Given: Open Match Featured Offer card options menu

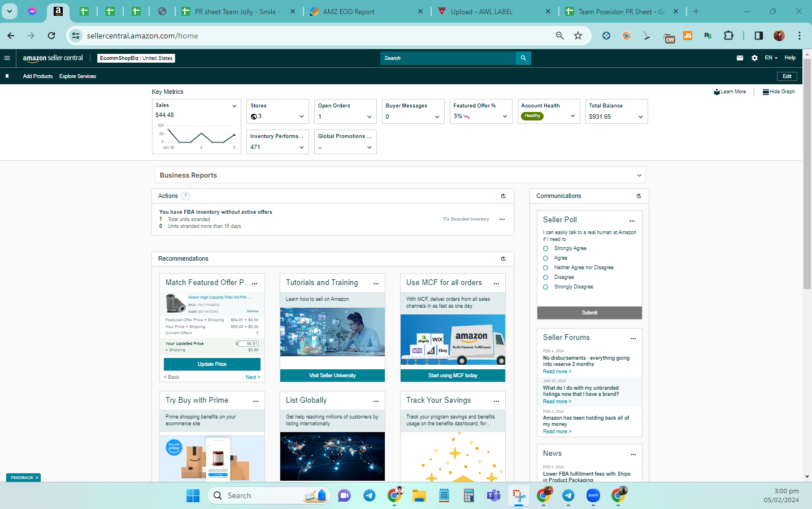Looking at the screenshot, I should [255, 283].
